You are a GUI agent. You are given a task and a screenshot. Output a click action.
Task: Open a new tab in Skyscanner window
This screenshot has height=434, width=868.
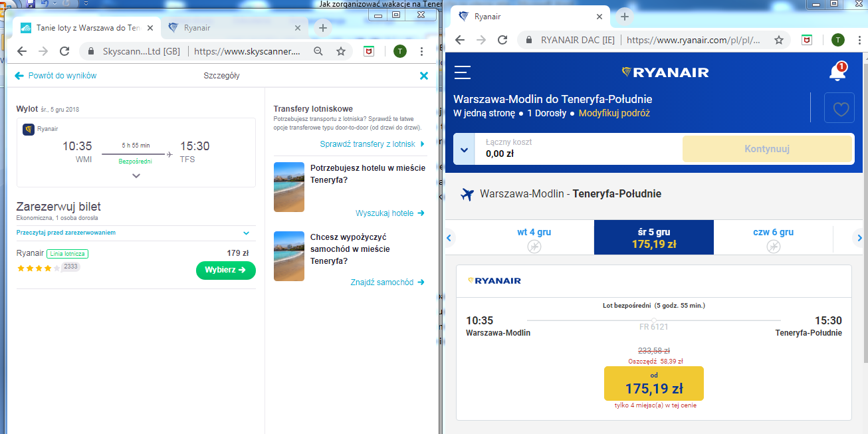[322, 28]
